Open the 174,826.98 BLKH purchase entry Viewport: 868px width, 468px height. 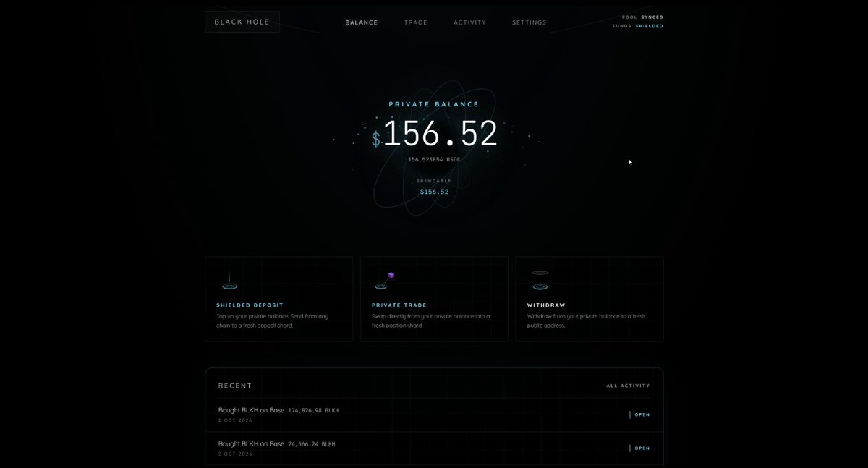point(434,414)
